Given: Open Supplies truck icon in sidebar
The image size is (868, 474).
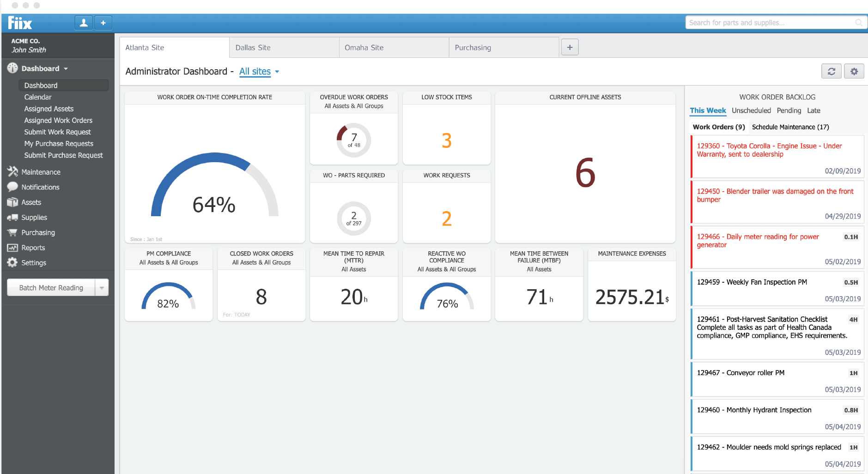Looking at the screenshot, I should 12,218.
